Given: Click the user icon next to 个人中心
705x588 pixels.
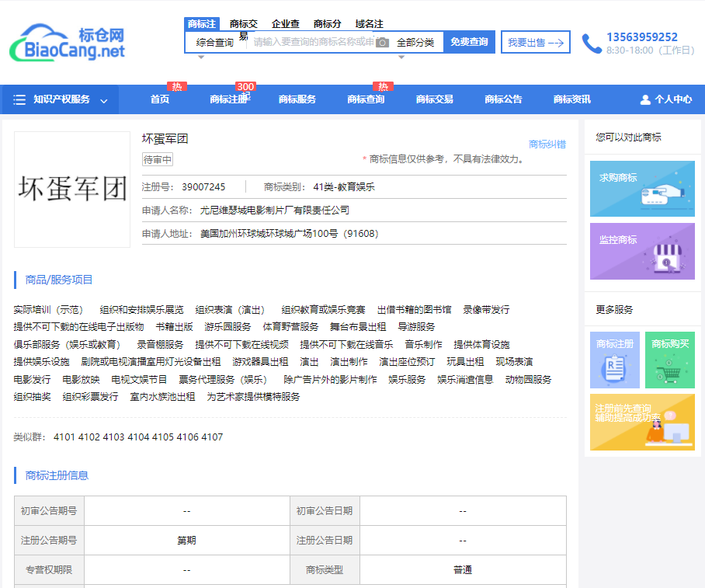Looking at the screenshot, I should [645, 99].
